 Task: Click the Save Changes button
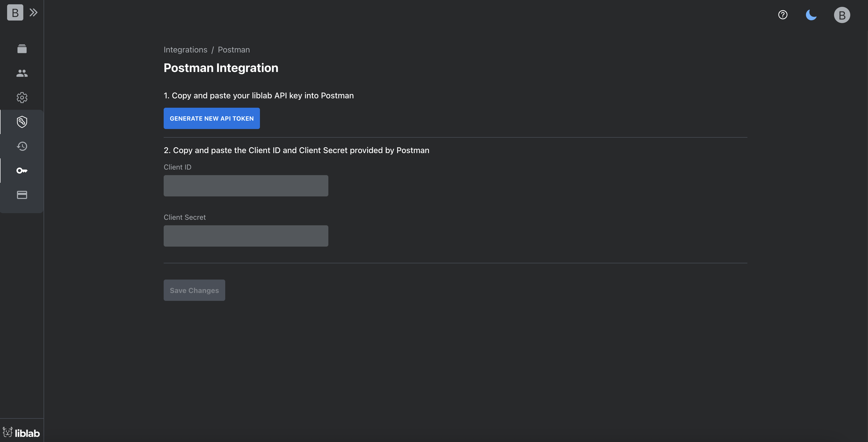pyautogui.click(x=194, y=290)
